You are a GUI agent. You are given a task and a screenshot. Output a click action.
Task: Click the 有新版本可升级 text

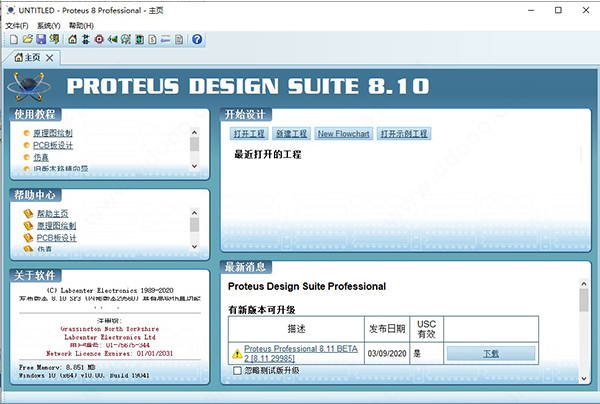pos(262,310)
